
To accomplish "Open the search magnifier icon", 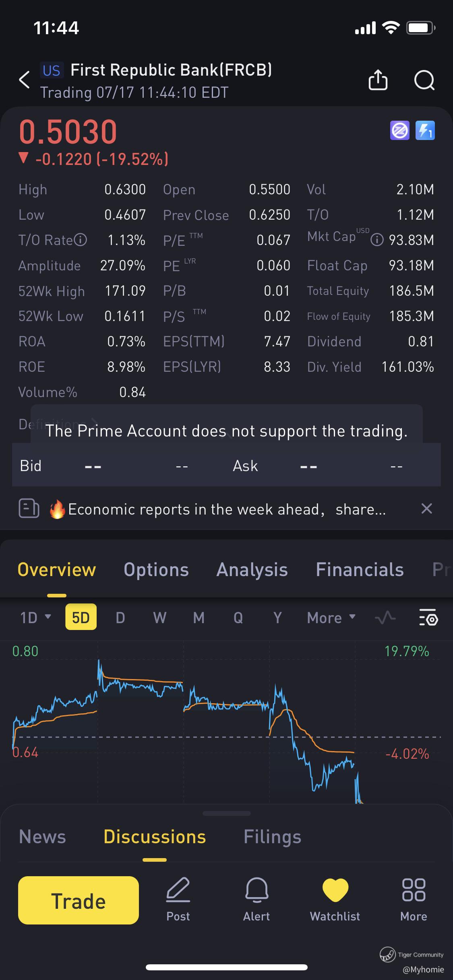I will click(x=424, y=80).
